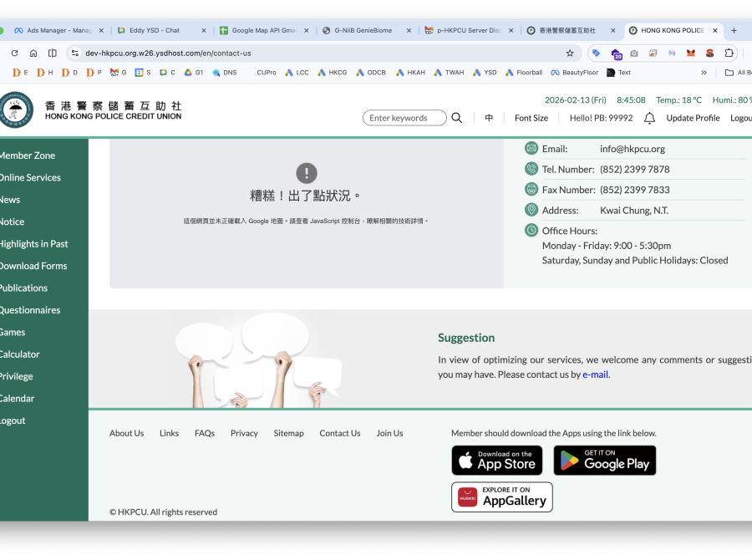Expand hidden bookmarks chevron
This screenshot has width=752, height=560.
coord(704,73)
